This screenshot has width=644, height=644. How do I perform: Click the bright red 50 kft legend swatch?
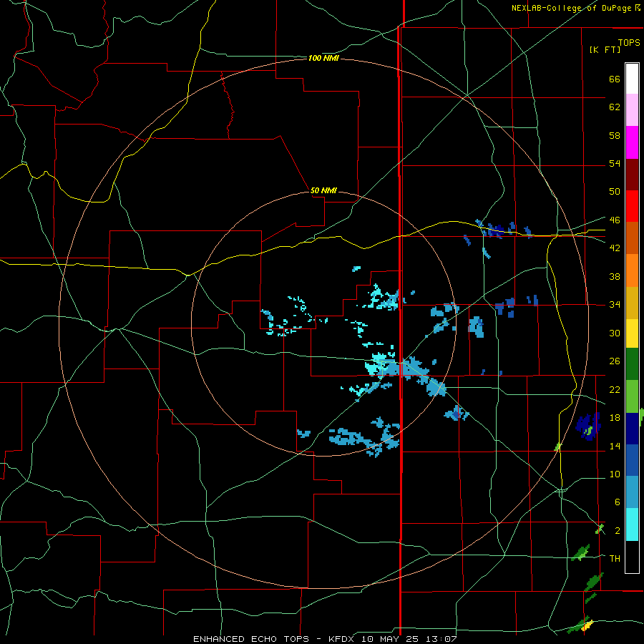(x=632, y=206)
